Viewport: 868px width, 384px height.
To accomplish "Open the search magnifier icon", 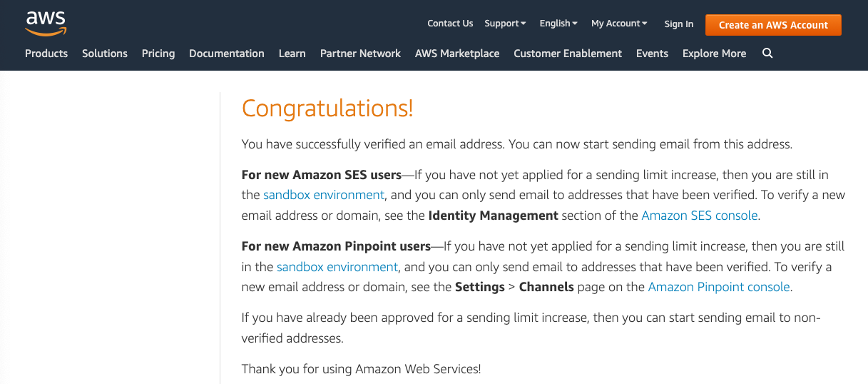I will click(x=767, y=54).
